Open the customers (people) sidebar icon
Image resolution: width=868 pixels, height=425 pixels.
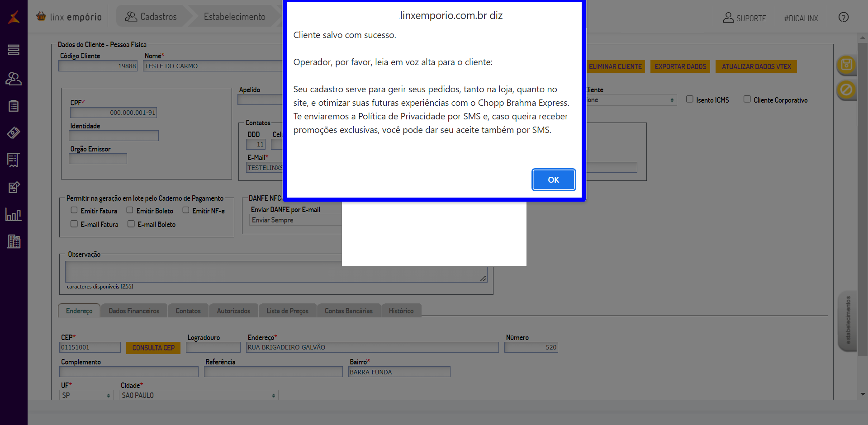14,79
